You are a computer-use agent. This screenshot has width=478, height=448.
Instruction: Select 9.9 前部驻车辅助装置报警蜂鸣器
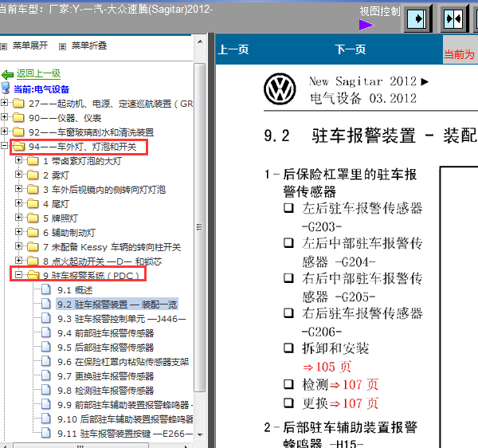125,405
